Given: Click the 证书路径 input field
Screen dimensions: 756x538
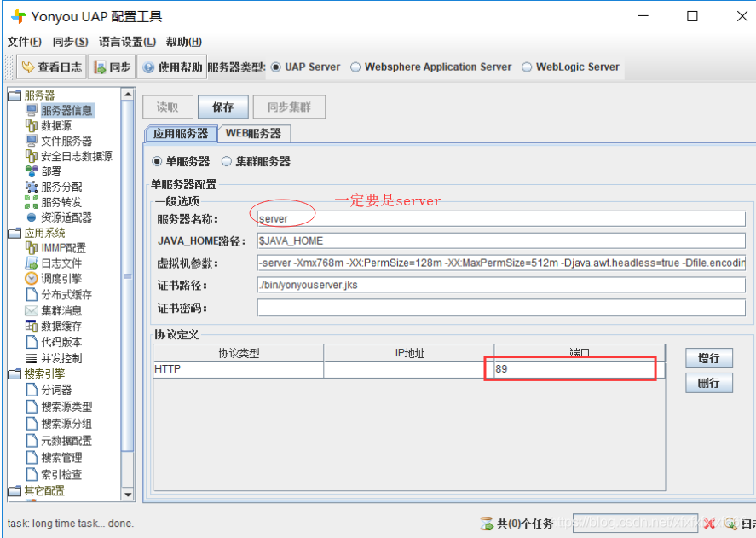Looking at the screenshot, I should coord(501,285).
